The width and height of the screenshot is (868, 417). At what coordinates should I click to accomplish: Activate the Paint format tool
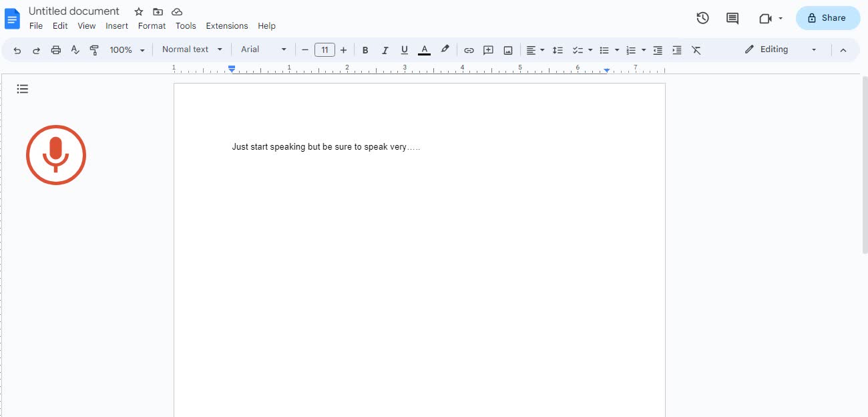(94, 49)
